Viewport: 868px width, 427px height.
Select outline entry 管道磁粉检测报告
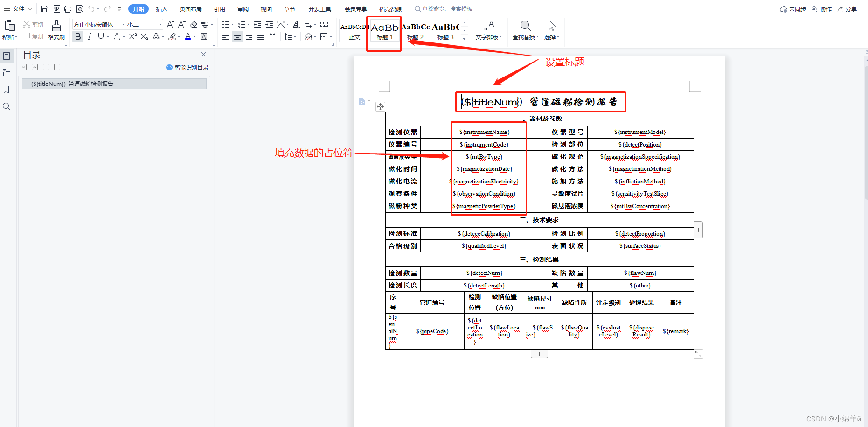114,84
